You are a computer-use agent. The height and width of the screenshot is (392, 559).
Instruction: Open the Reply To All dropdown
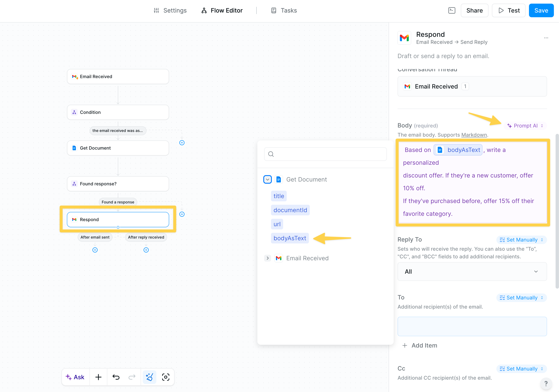(472, 272)
